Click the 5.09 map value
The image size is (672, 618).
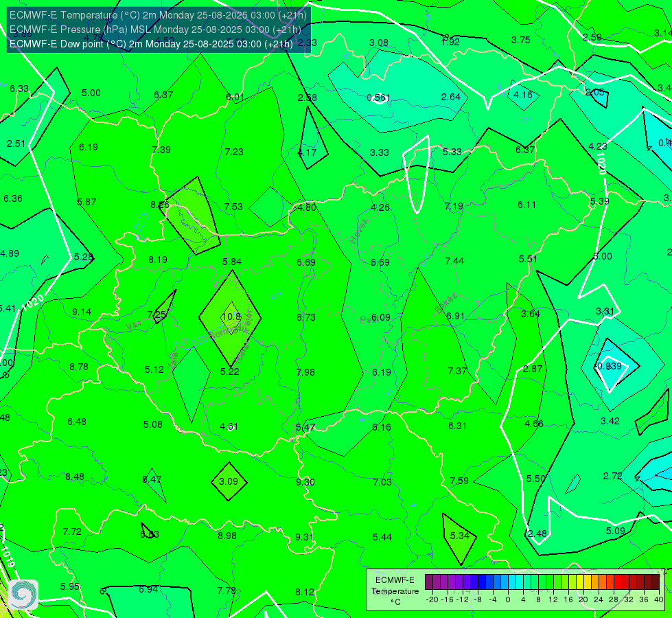click(616, 531)
